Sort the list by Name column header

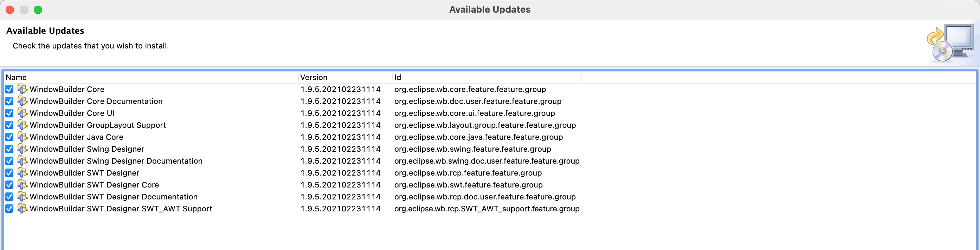(x=17, y=78)
